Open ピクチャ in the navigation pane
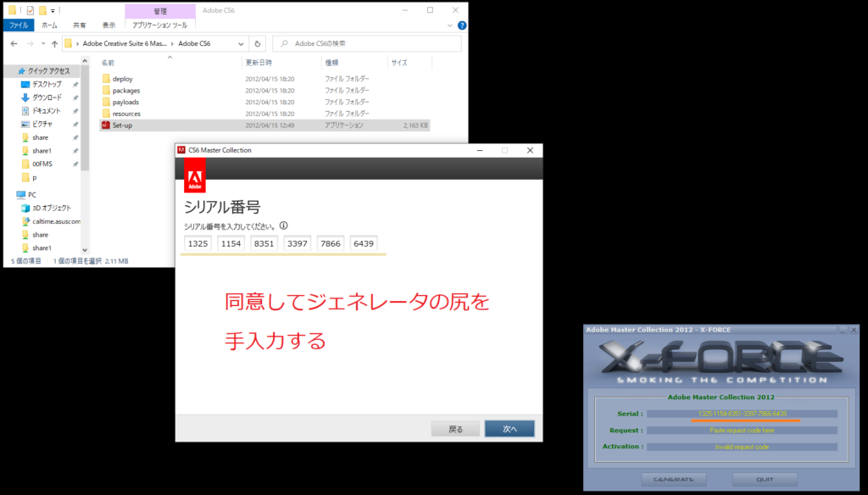 point(42,124)
